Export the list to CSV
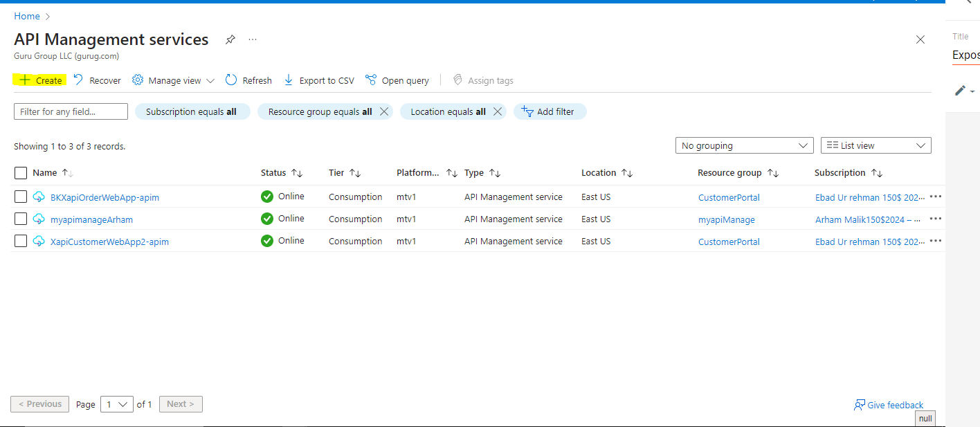 (x=319, y=80)
